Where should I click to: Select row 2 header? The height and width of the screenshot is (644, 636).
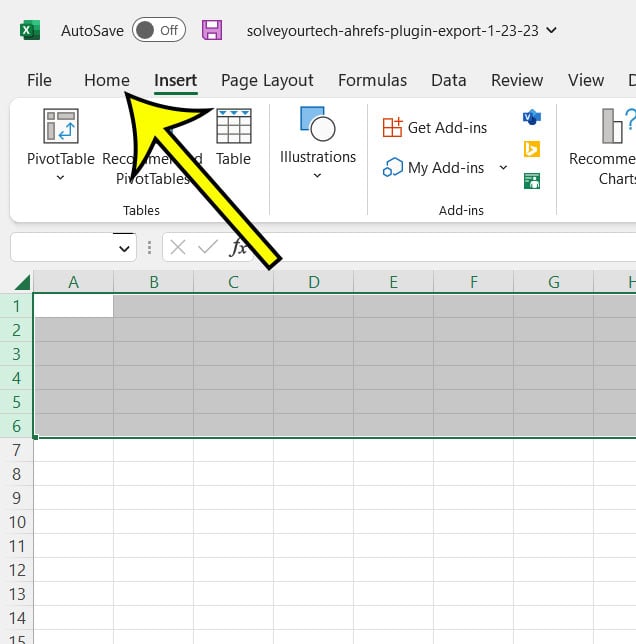point(16,330)
